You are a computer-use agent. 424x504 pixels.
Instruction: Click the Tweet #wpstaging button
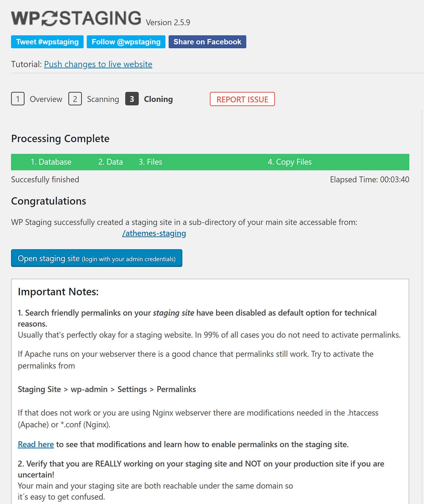[47, 42]
